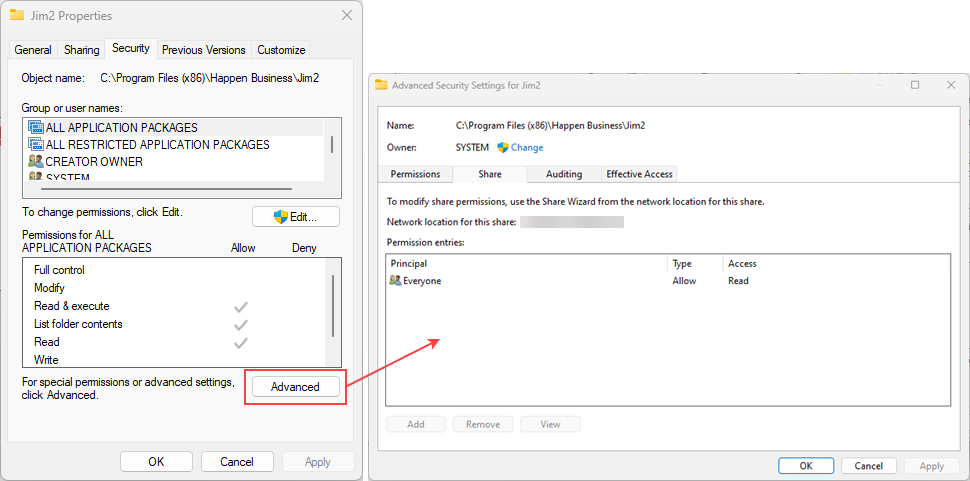Select ALL RESTRICTED APPLICATION PACKAGES entry
This screenshot has width=970, height=481.
[x=157, y=145]
